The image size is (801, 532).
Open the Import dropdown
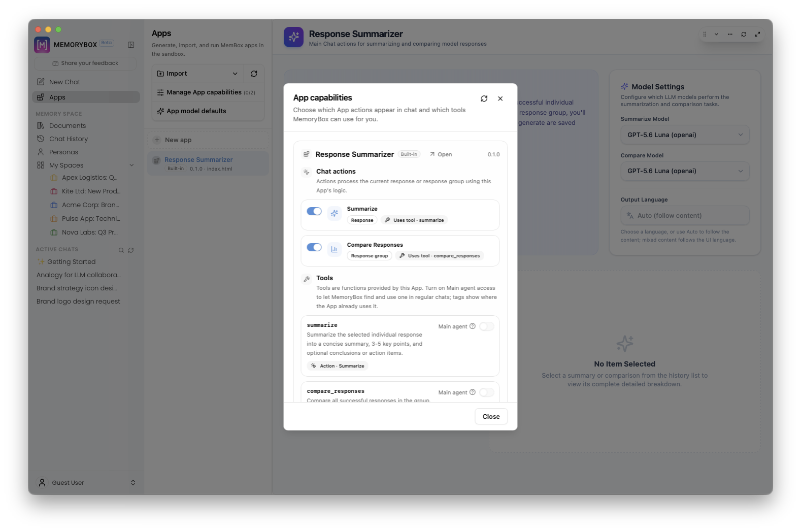pos(197,74)
